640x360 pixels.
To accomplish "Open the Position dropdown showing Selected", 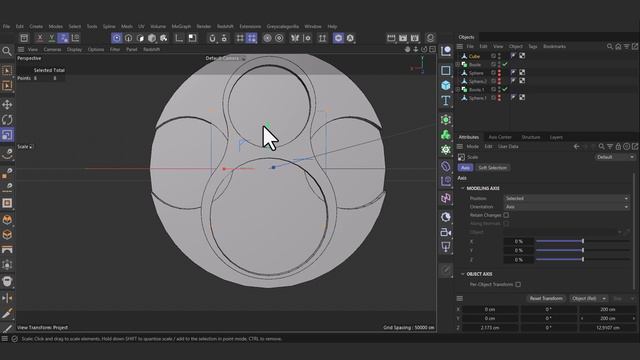I will (x=567, y=198).
